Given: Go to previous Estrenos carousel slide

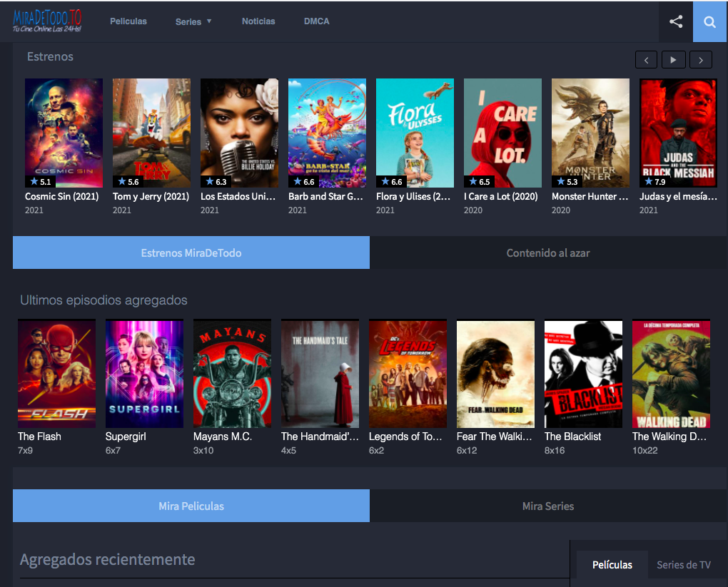Looking at the screenshot, I should coord(646,60).
